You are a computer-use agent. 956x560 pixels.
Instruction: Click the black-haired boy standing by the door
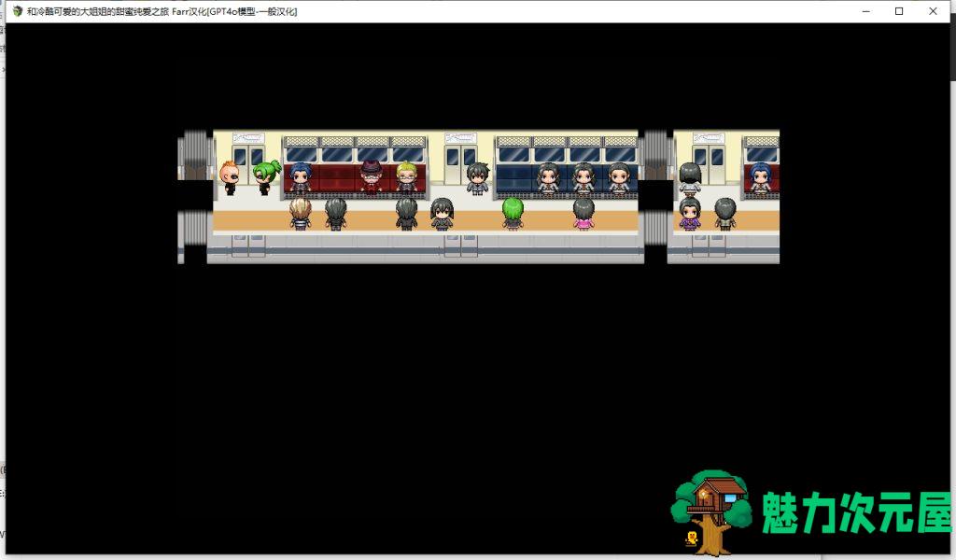477,178
